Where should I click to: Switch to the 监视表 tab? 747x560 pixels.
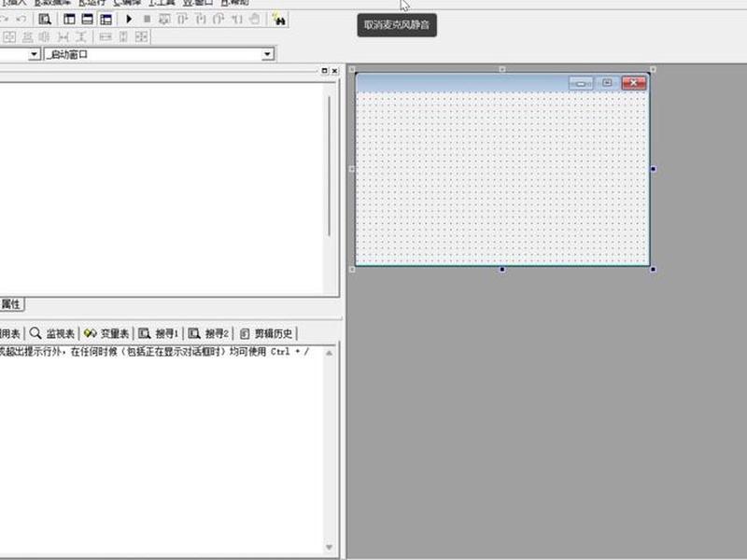(x=52, y=333)
